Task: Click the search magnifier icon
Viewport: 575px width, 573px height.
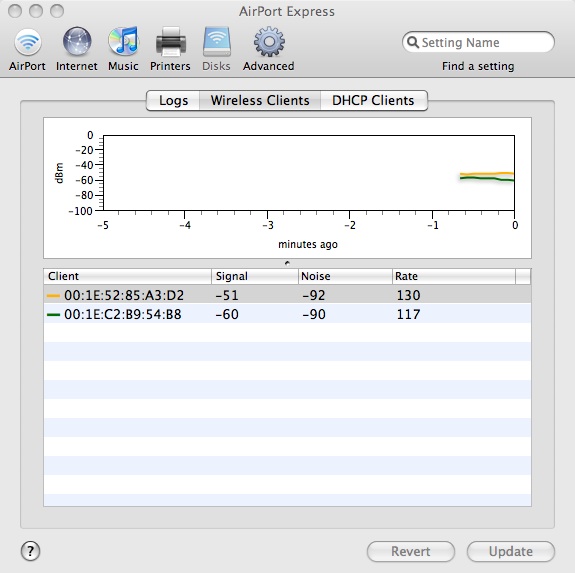Action: [x=413, y=43]
